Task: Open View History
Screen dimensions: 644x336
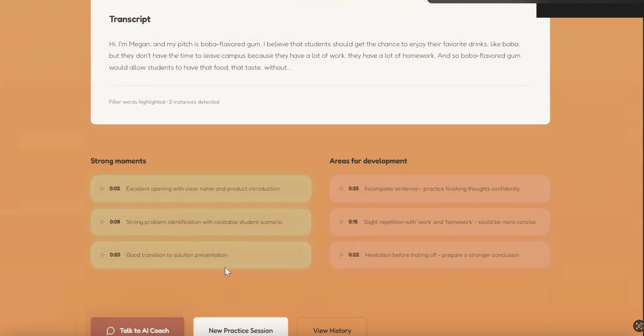Action: 332,330
